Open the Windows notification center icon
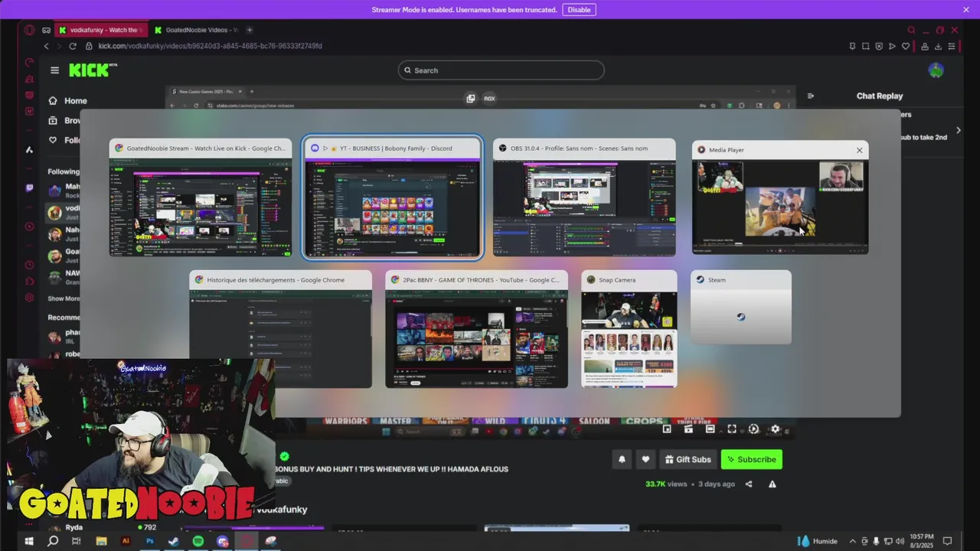 click(x=947, y=541)
